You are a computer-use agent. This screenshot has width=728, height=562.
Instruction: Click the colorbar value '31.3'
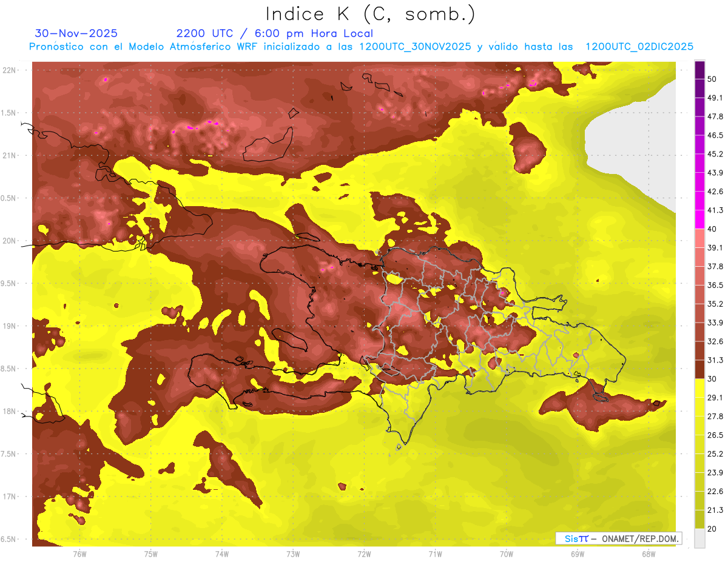click(715, 360)
